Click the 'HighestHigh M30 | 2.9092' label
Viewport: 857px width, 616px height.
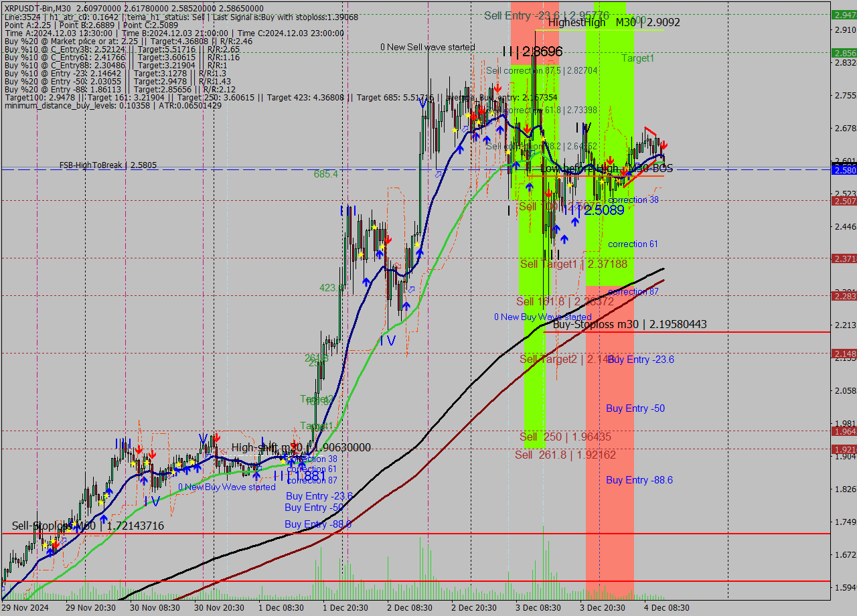tap(614, 22)
